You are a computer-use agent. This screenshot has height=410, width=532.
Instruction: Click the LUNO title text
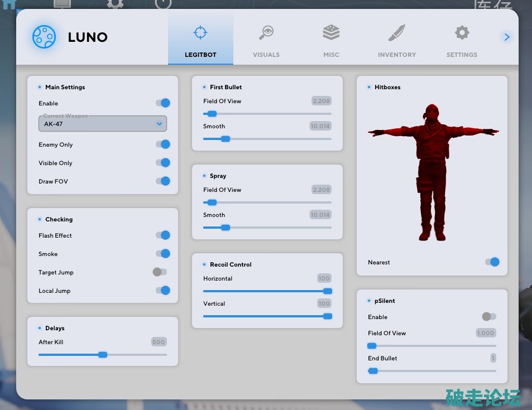[88, 37]
